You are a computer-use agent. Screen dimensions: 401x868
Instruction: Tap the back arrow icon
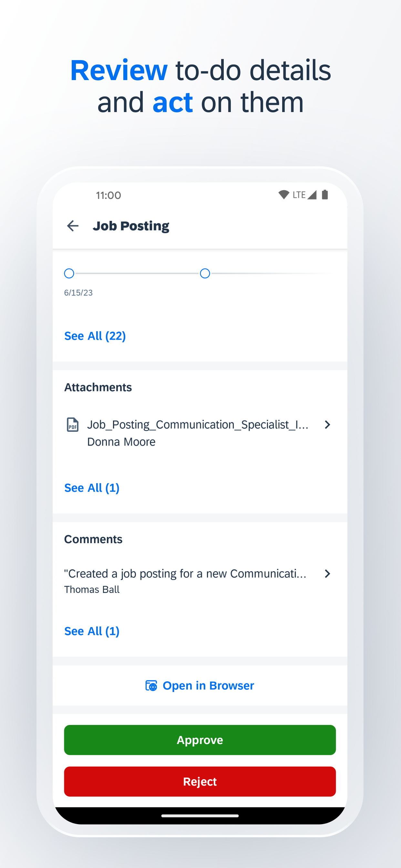coord(72,226)
